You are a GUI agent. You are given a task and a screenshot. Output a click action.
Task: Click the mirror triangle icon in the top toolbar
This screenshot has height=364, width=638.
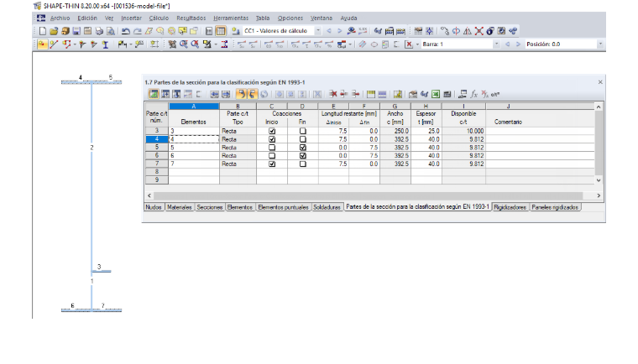468,31
